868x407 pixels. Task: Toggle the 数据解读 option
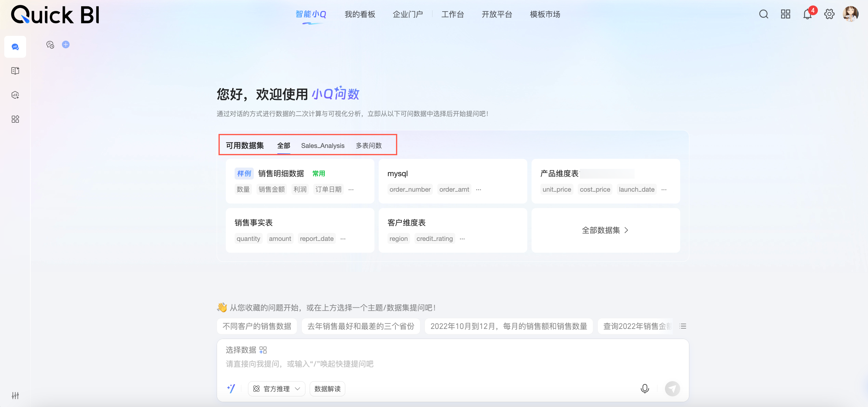tap(327, 389)
